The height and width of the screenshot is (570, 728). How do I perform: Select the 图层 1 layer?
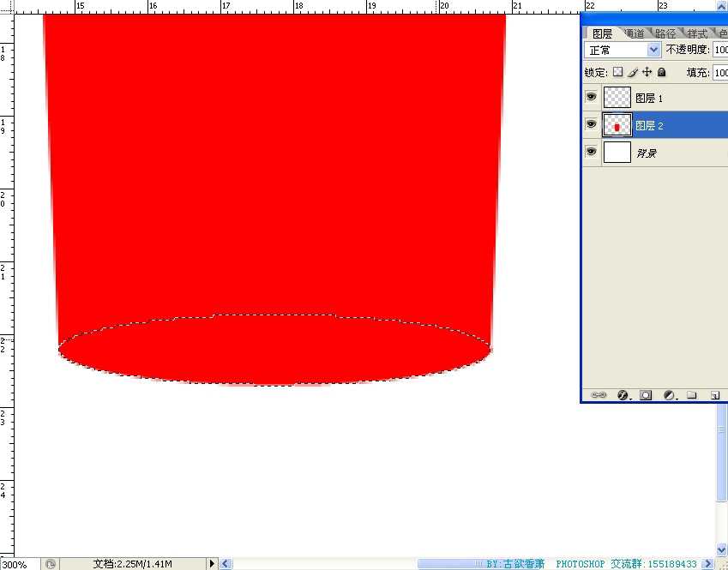(x=677, y=99)
